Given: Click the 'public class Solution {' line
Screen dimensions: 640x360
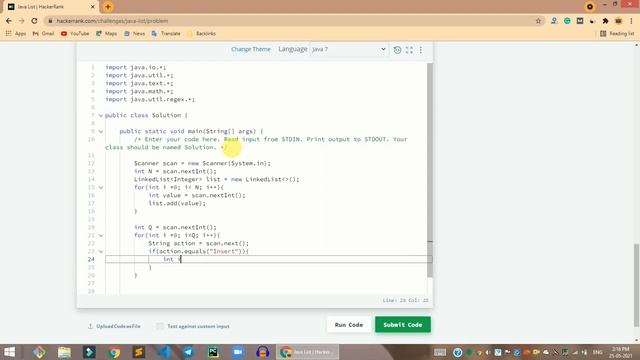Looking at the screenshot, I should click(146, 116).
